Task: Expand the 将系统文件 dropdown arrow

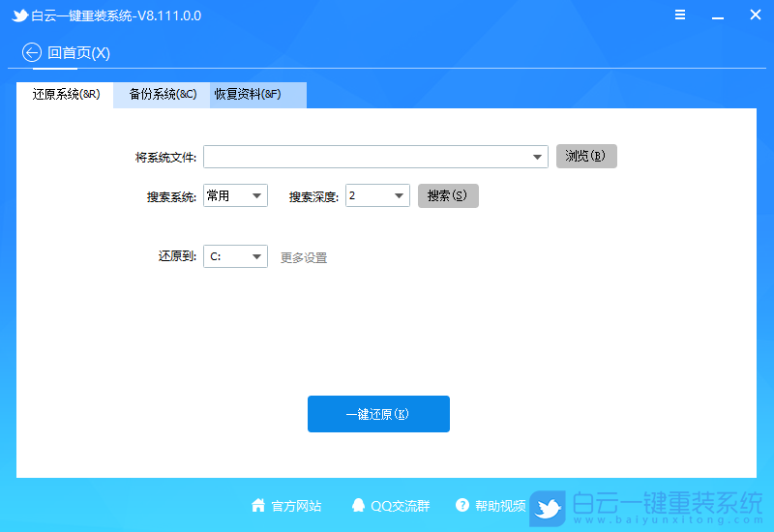Action: [x=537, y=157]
